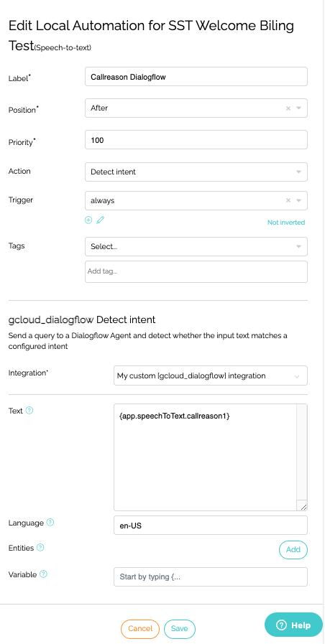
Task: Click the edit trigger pencil icon
Action: [101, 220]
